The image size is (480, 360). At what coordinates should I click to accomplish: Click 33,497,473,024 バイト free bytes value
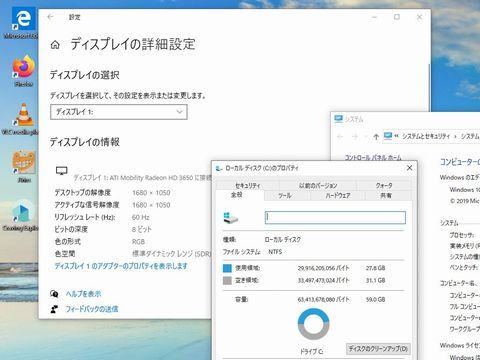[x=323, y=281]
